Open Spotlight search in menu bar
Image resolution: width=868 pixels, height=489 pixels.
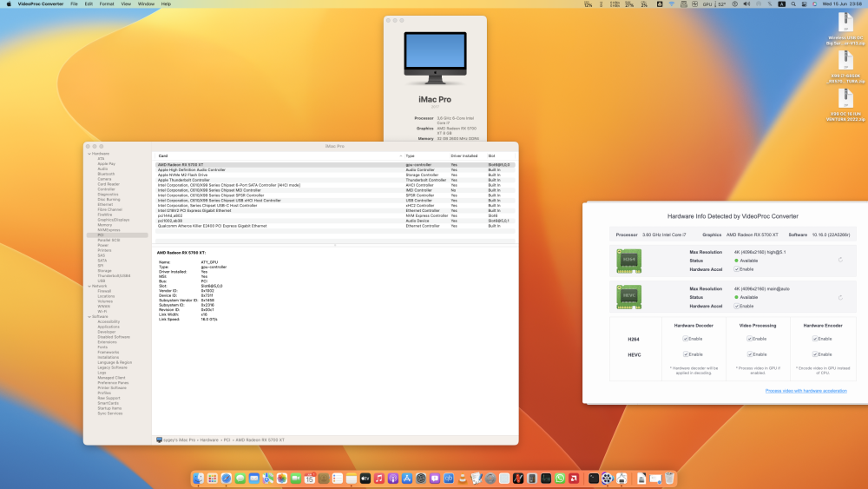coord(793,3)
